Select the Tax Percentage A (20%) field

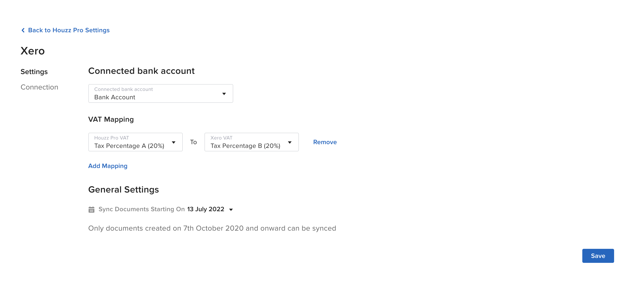tap(129, 146)
